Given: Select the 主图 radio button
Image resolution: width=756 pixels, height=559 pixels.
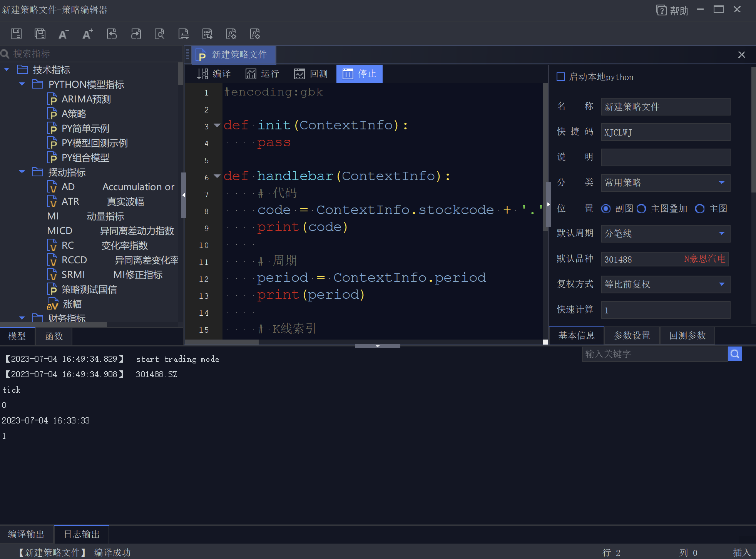Looking at the screenshot, I should [700, 209].
